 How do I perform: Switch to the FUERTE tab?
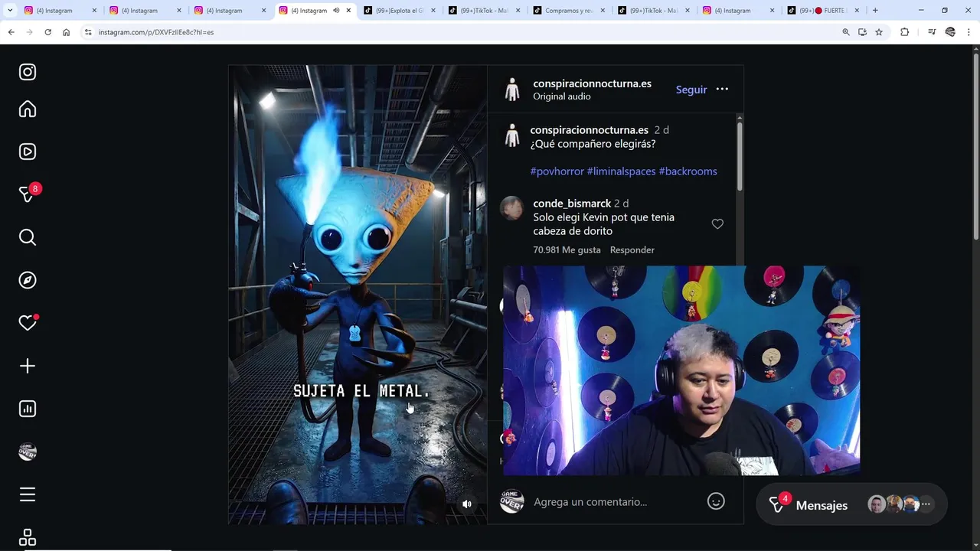[823, 11]
